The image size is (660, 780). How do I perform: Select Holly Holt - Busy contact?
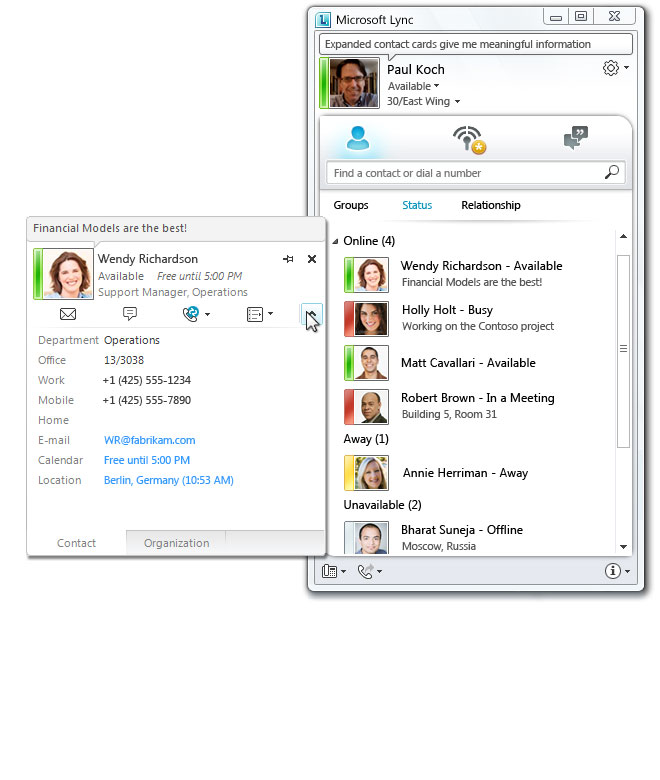click(x=477, y=318)
